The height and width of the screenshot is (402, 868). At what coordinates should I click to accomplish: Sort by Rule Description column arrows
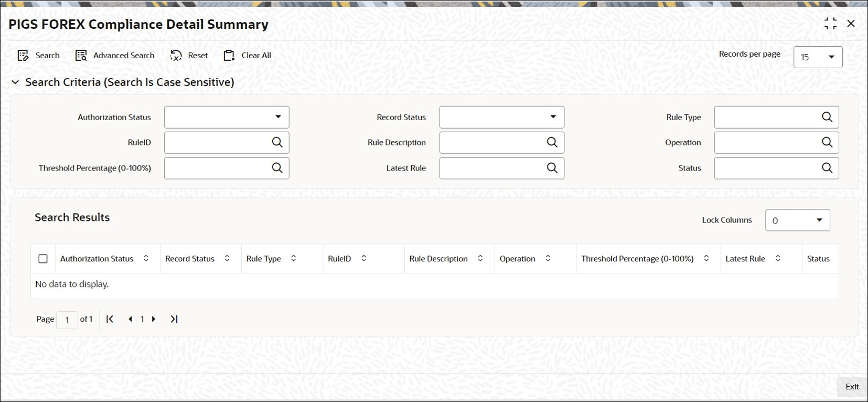tap(480, 258)
